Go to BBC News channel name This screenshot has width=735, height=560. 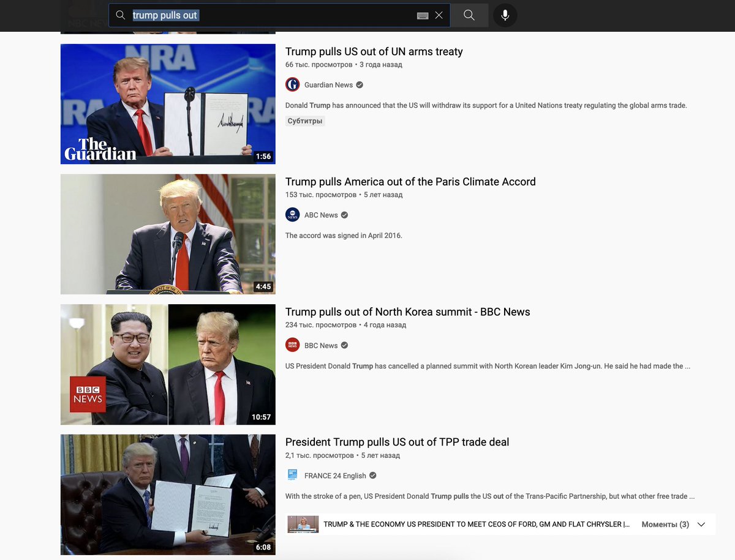pos(321,345)
